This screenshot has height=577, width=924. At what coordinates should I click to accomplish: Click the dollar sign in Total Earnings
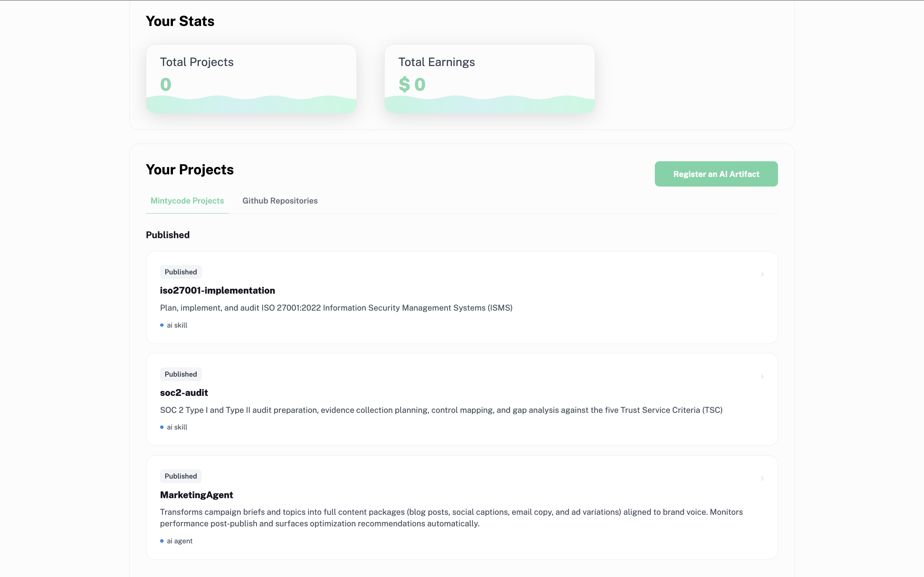404,84
